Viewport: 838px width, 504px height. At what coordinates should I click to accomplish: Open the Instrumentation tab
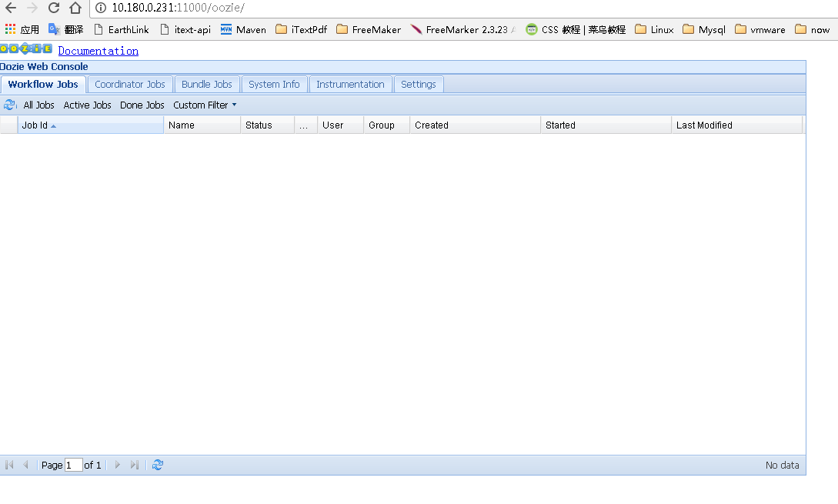351,85
